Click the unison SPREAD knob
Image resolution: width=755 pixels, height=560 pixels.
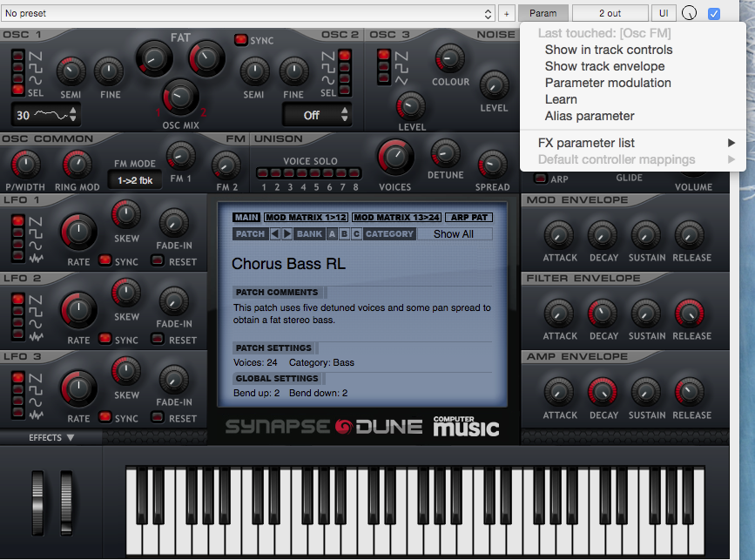(x=492, y=165)
